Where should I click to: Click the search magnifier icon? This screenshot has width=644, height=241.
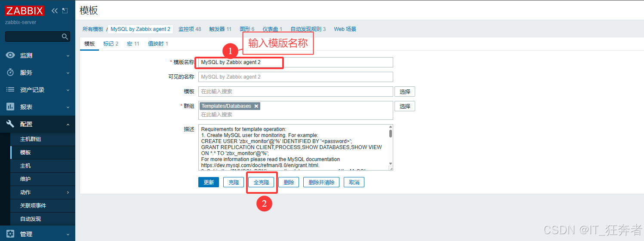pyautogui.click(x=65, y=37)
